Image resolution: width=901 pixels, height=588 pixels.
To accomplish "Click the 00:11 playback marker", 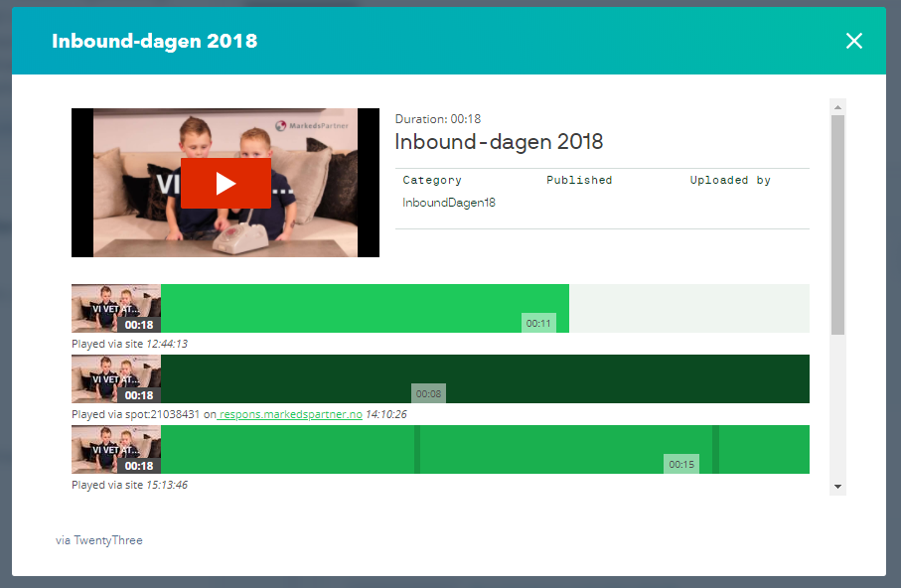I will [x=538, y=323].
